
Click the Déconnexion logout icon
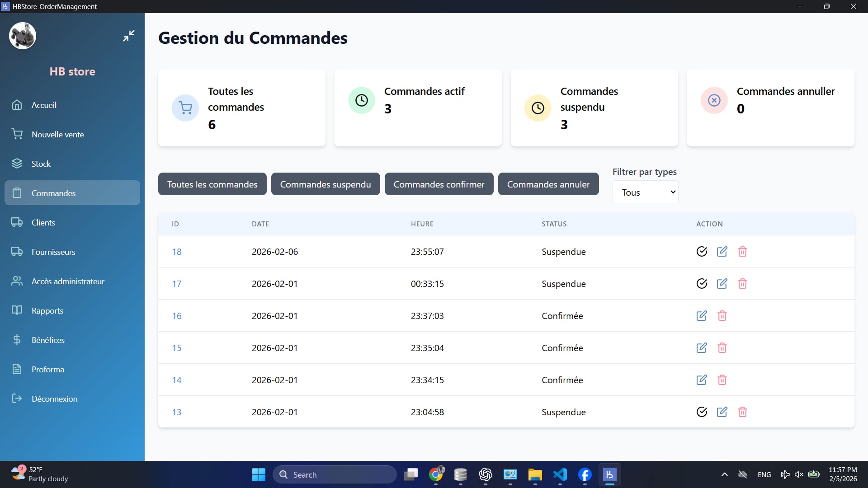pyautogui.click(x=17, y=399)
